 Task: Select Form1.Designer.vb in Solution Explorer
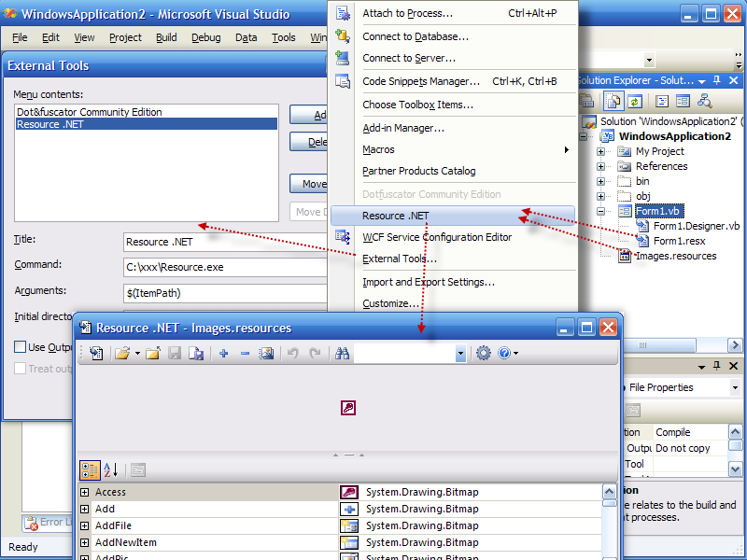tap(696, 226)
